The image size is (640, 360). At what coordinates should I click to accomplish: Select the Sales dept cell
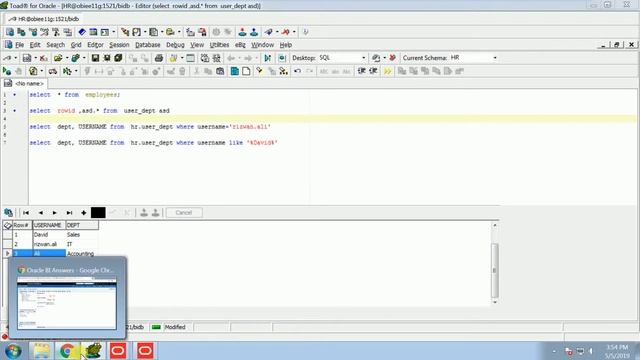(82, 235)
